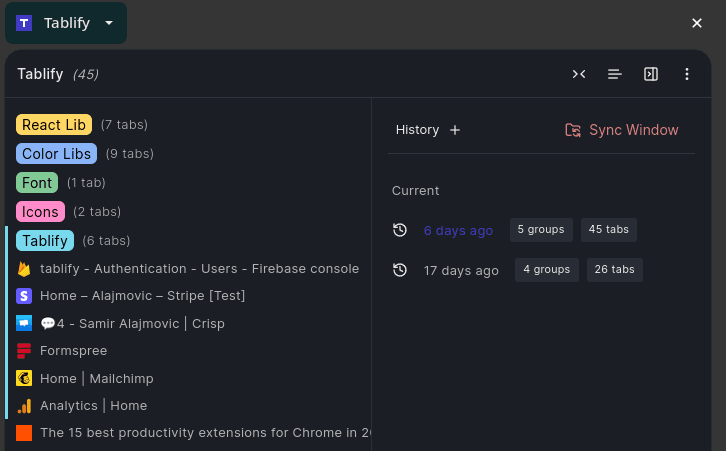Expand the Font tab group
This screenshot has height=451, width=726.
click(x=37, y=182)
